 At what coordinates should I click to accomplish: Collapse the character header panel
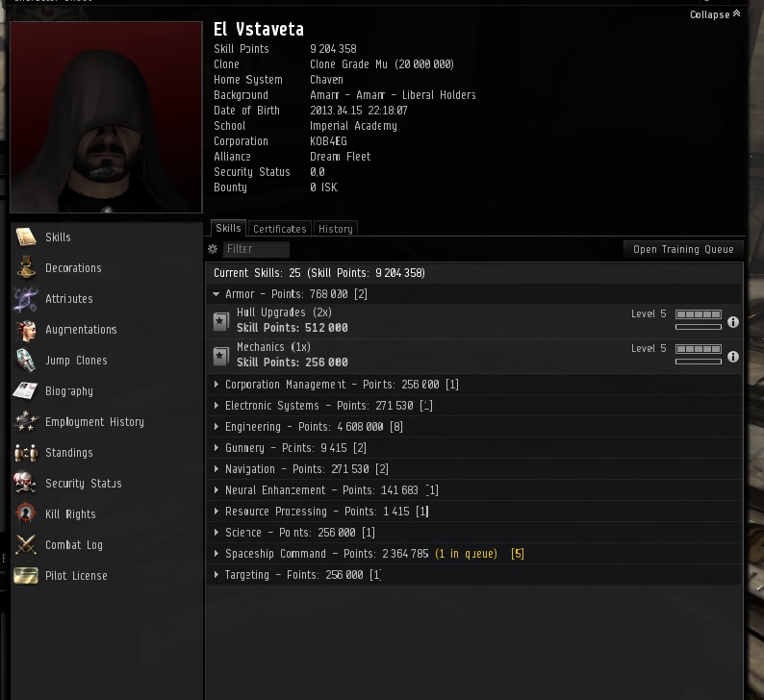pos(715,14)
